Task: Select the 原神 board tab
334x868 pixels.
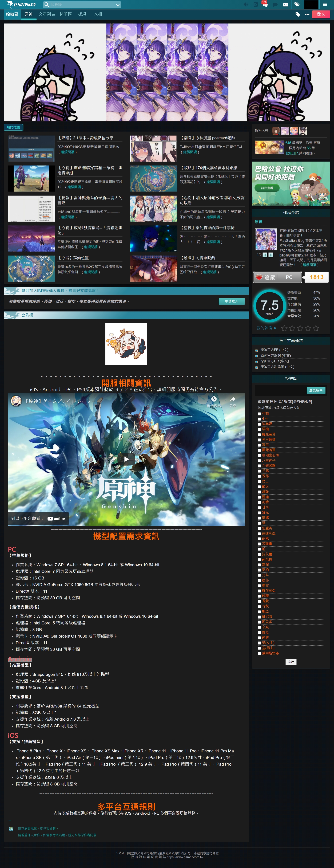Action: pyautogui.click(x=29, y=14)
